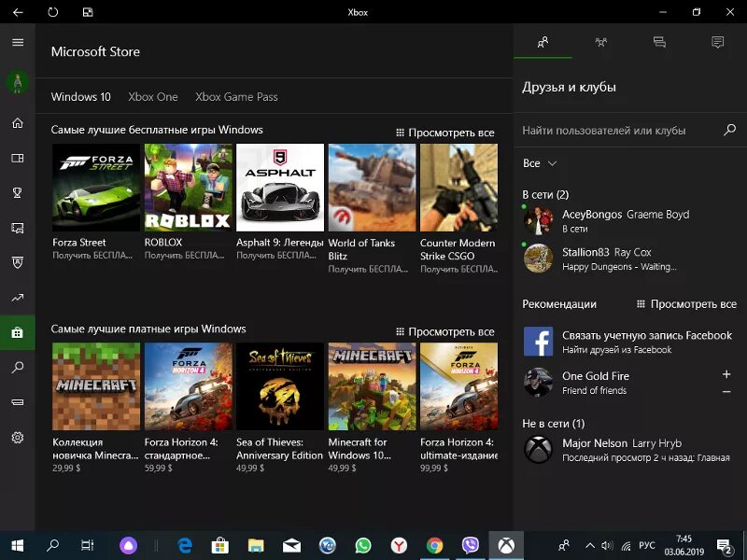
Task: Link Facebook account recommendation
Action: pos(628,342)
